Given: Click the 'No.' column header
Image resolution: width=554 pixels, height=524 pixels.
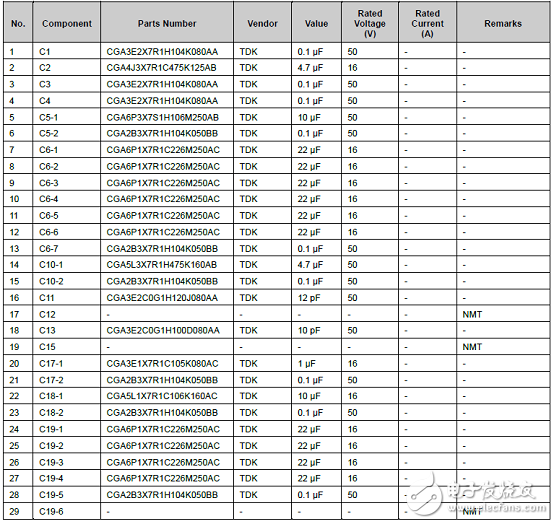Looking at the screenshot, I should (18, 23).
